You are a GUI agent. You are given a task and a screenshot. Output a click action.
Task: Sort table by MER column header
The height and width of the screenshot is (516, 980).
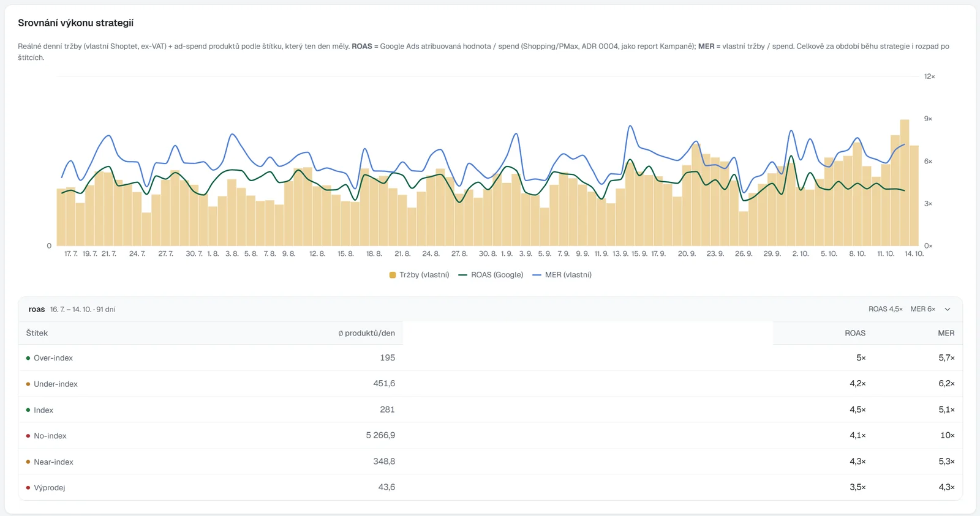946,333
